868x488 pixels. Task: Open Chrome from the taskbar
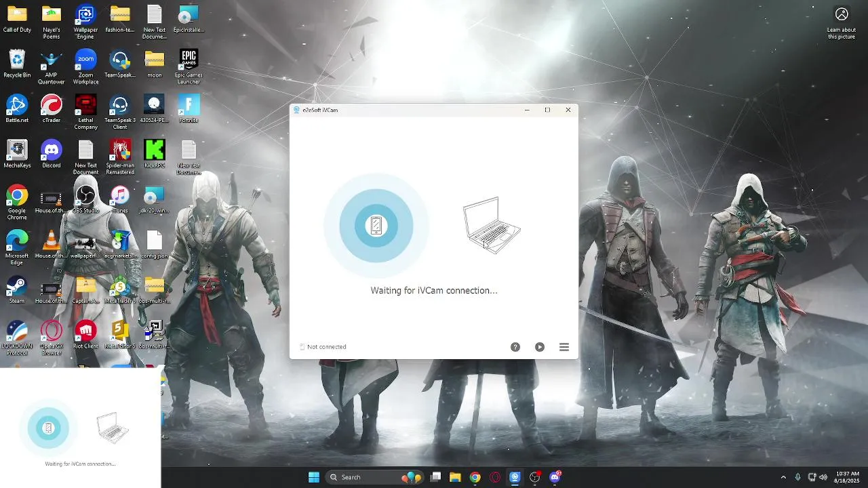[475, 477]
